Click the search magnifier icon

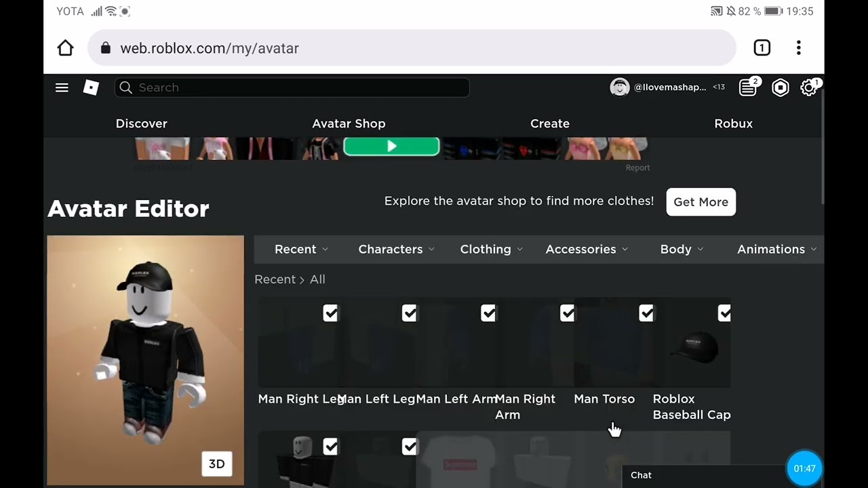(125, 87)
